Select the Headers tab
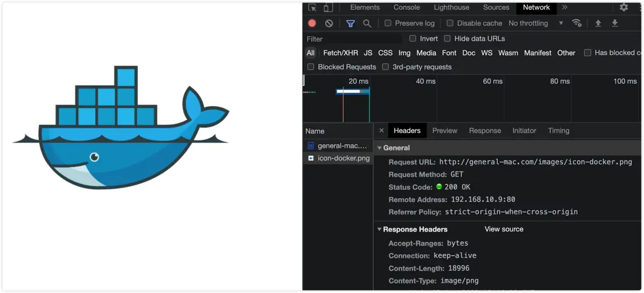The width and height of the screenshot is (644, 293). (x=407, y=131)
